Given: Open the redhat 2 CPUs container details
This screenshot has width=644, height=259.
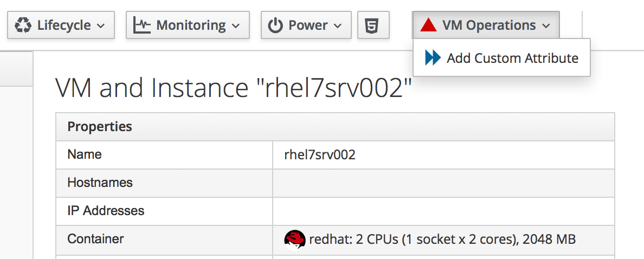Looking at the screenshot, I should pos(442,239).
